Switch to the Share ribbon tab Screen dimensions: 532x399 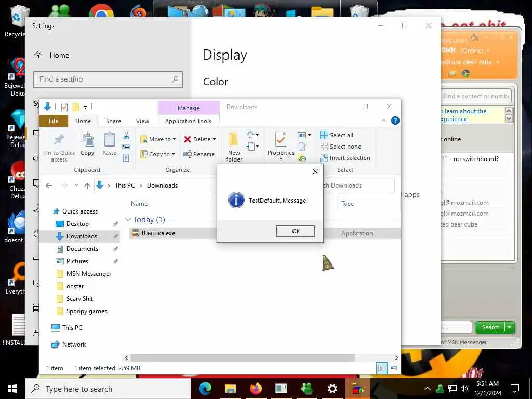click(x=113, y=121)
